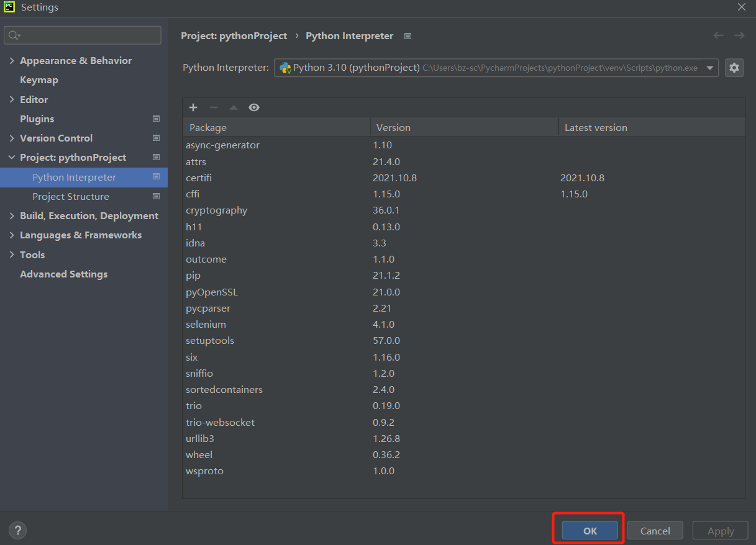Open the interpreter gear settings menu
756x545 pixels.
734,68
